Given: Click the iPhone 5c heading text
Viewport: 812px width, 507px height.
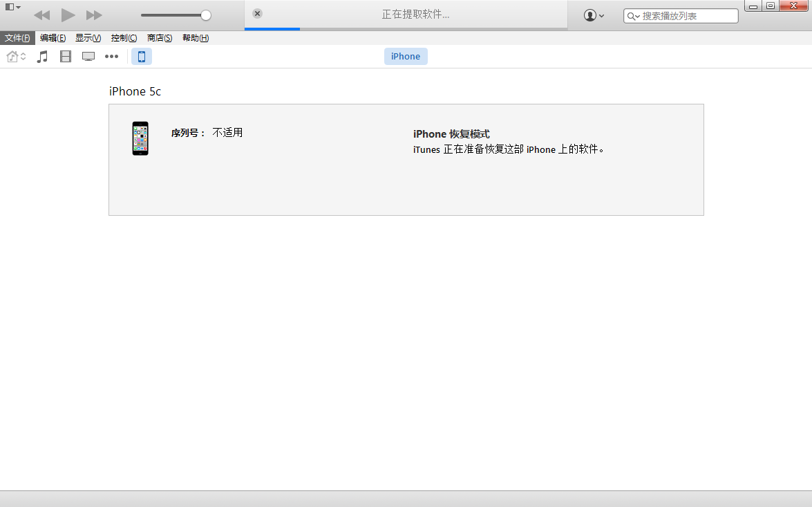Looking at the screenshot, I should point(135,91).
